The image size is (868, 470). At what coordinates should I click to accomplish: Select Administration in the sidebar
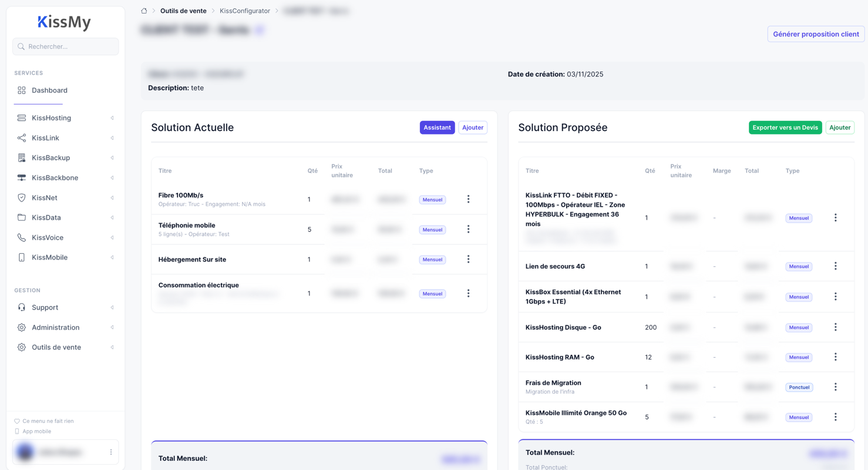coord(65,327)
